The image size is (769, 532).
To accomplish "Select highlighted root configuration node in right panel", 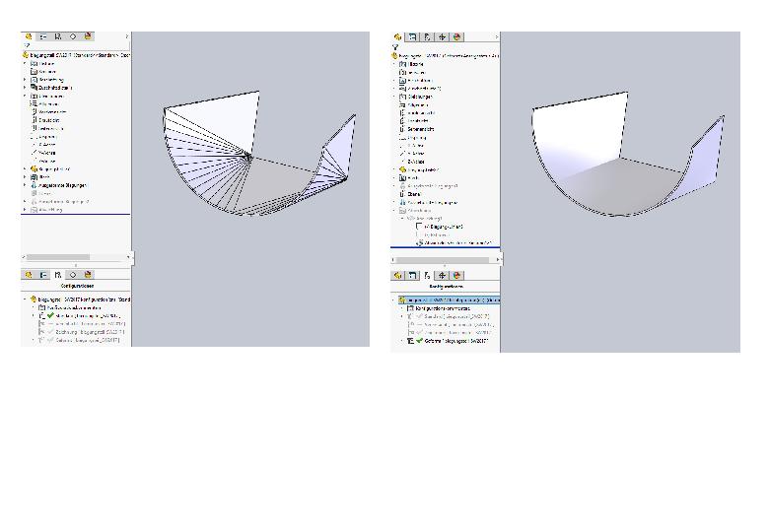I will 450,299.
